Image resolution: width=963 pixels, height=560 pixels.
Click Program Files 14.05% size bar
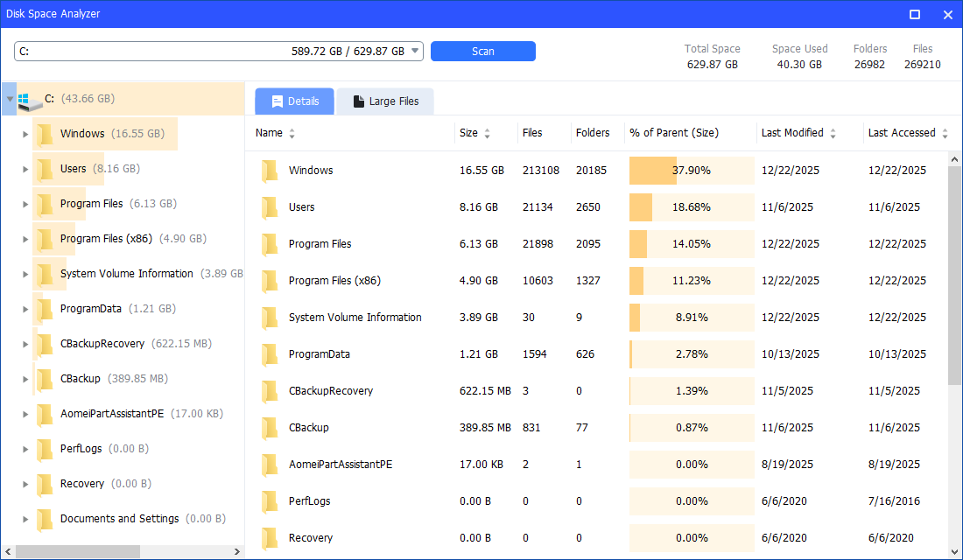[692, 244]
